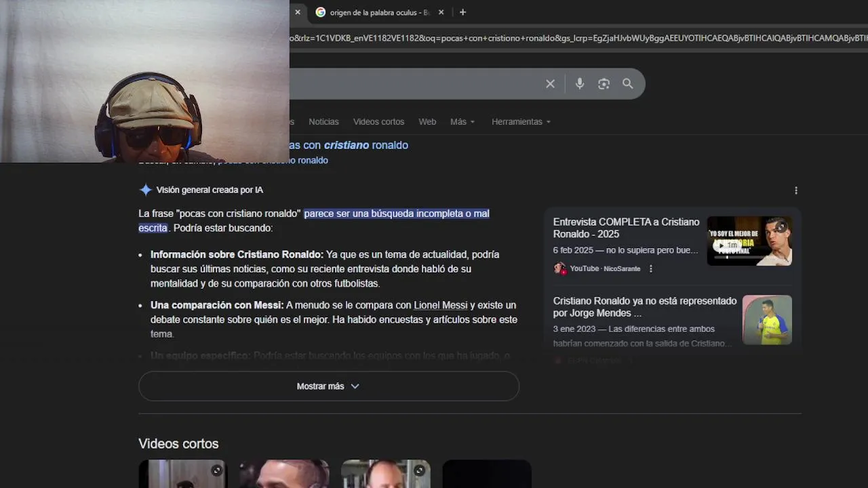Open the Noticias search filter
The height and width of the screenshot is (488, 868).
click(323, 122)
